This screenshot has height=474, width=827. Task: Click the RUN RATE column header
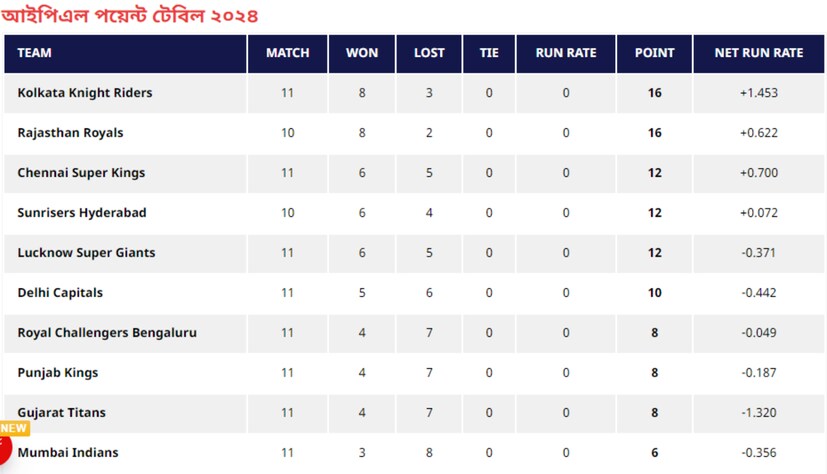click(566, 53)
